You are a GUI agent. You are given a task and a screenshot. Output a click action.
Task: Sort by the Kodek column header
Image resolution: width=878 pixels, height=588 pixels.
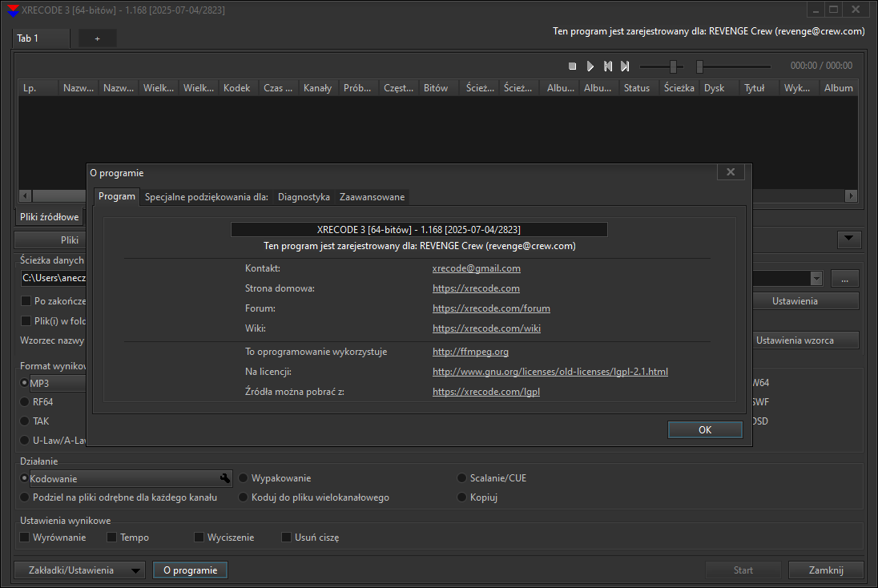tap(239, 88)
